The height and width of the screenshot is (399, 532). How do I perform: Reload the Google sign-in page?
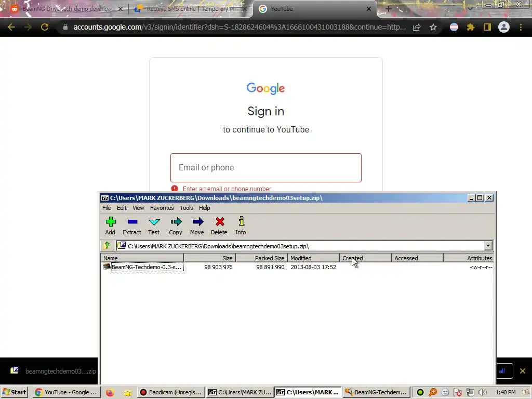[45, 27]
